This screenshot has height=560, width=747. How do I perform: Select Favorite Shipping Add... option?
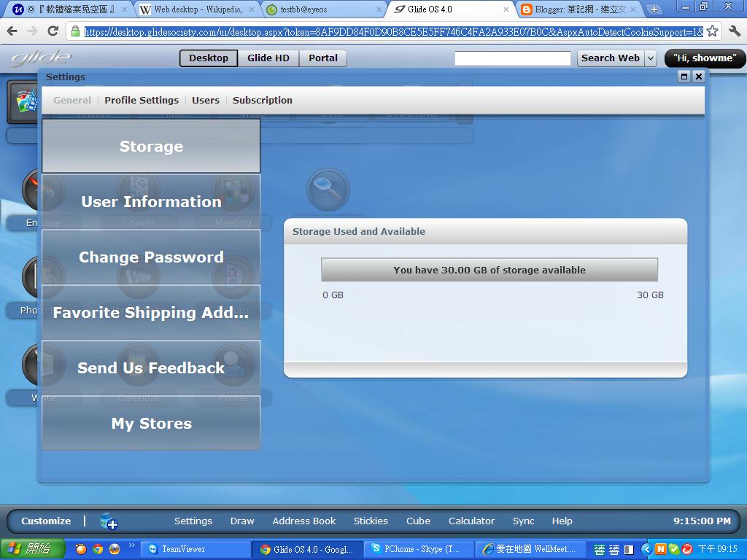(151, 312)
